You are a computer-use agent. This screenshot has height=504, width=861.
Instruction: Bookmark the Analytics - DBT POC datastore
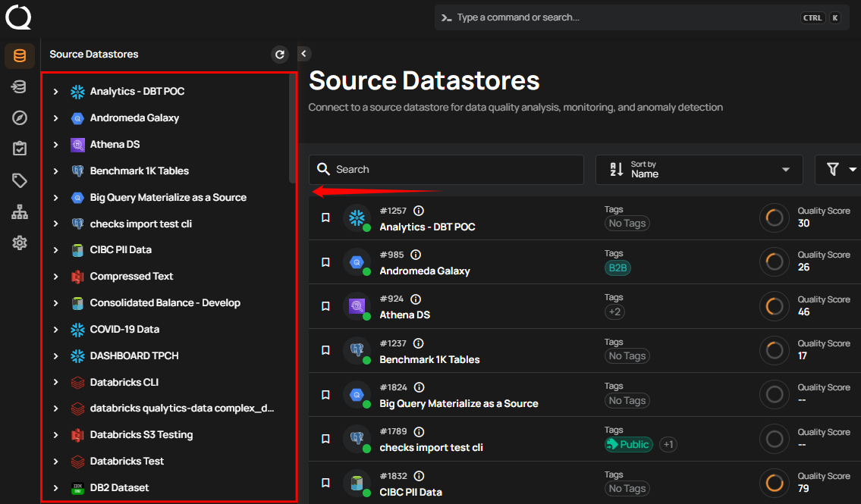[325, 218]
